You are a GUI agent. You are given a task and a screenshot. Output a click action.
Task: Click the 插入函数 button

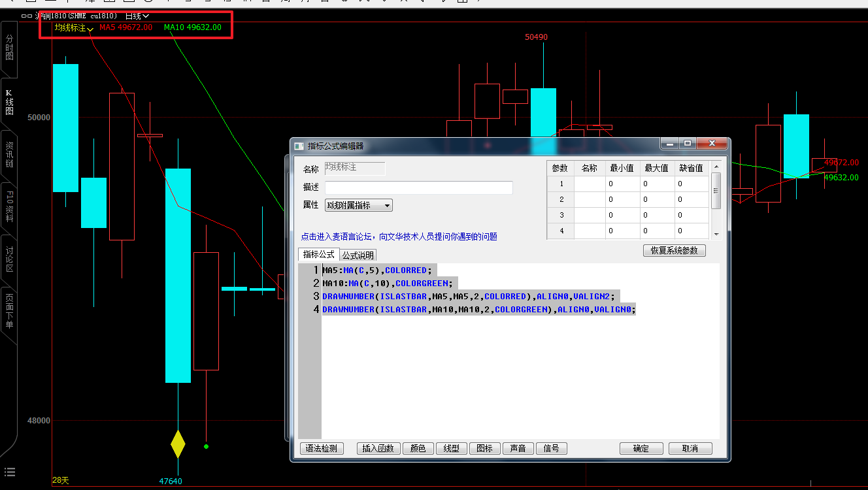[x=378, y=448]
